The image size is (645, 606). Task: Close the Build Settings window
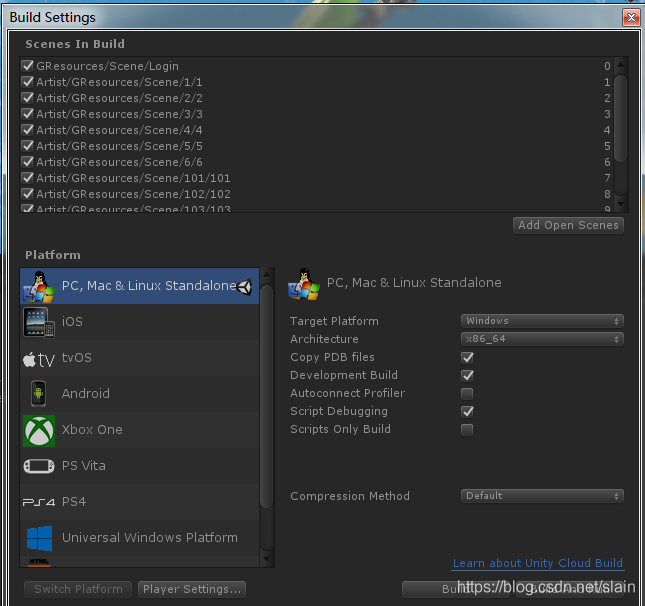(631, 17)
